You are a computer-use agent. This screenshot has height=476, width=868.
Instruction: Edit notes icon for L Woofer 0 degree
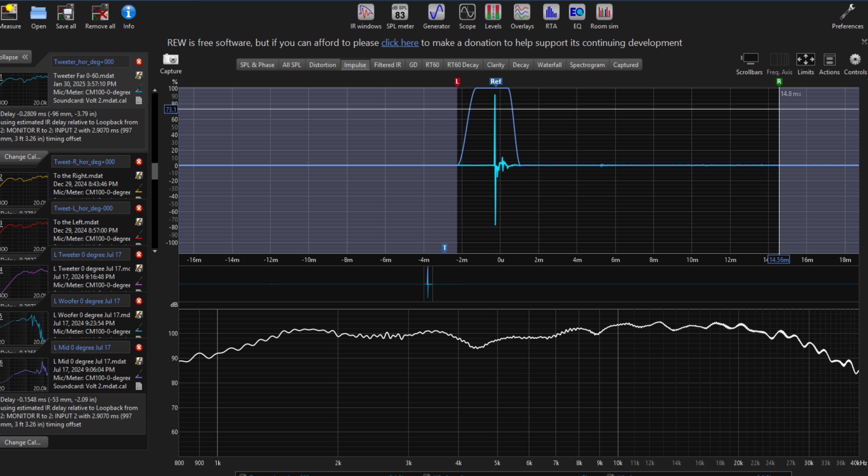click(x=139, y=314)
